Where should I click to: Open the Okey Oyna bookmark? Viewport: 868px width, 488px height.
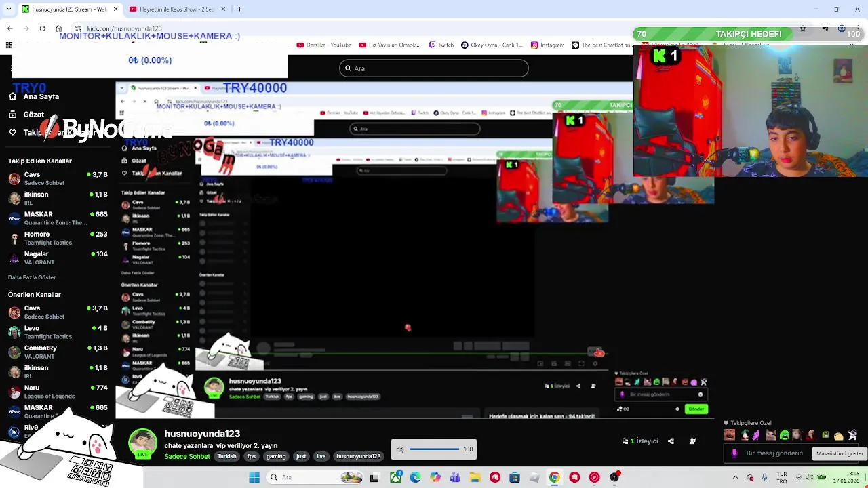coord(492,45)
